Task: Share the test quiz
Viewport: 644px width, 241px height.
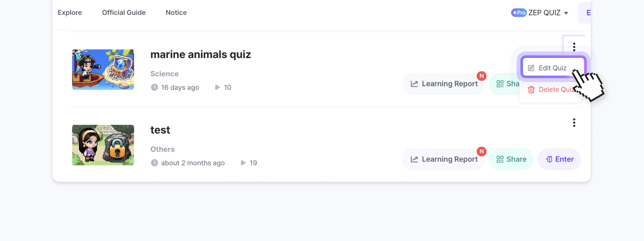Action: tap(511, 159)
